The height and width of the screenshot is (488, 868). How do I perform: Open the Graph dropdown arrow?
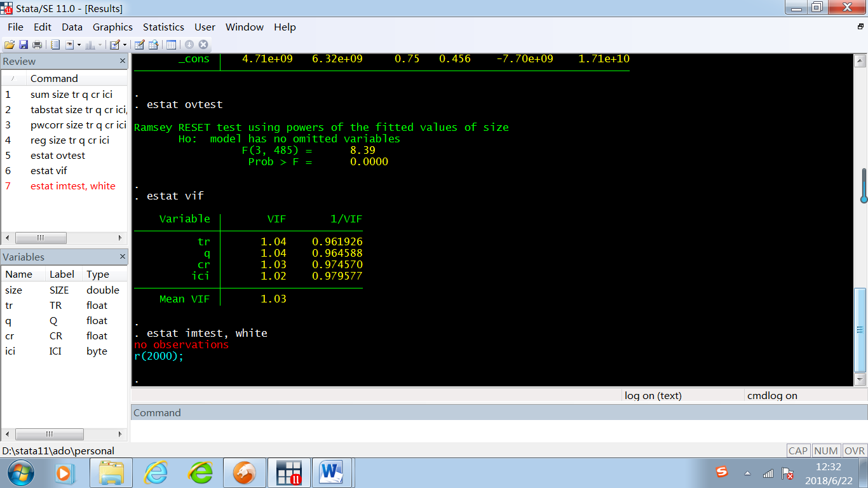pyautogui.click(x=100, y=44)
